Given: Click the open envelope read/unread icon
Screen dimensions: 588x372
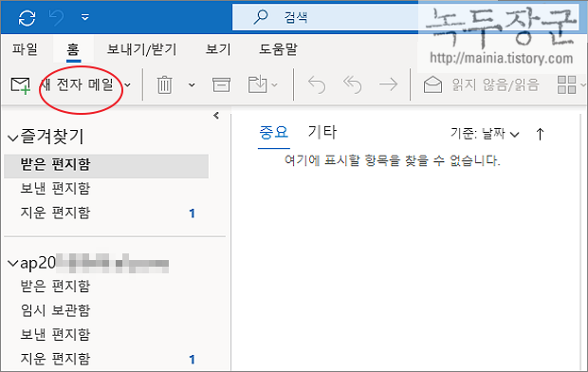Looking at the screenshot, I should coord(432,84).
